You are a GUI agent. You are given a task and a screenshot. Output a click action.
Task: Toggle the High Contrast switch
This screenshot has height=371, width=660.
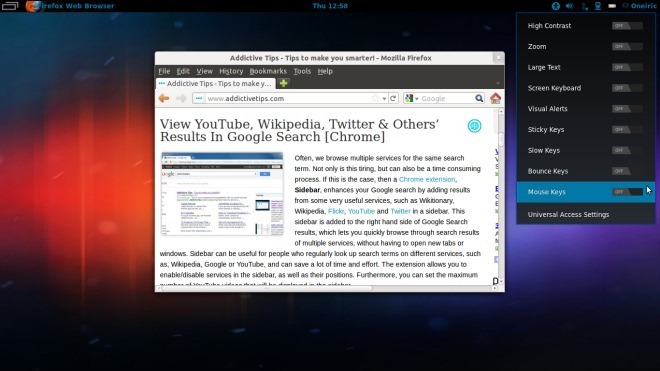click(x=627, y=26)
